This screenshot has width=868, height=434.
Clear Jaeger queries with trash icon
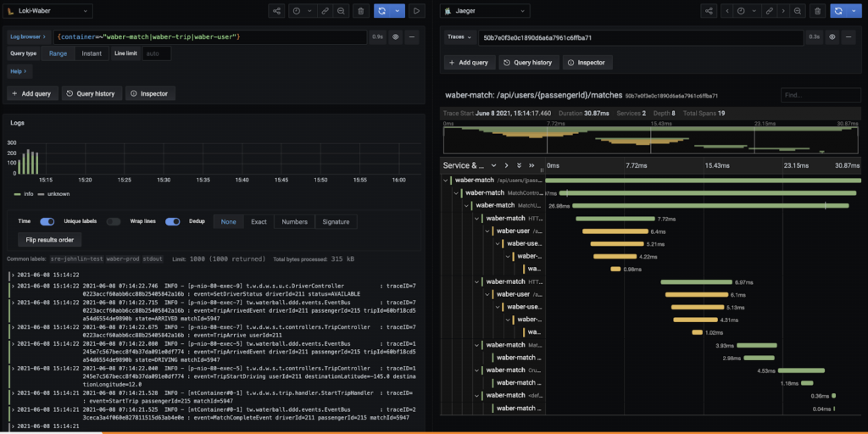click(x=818, y=10)
